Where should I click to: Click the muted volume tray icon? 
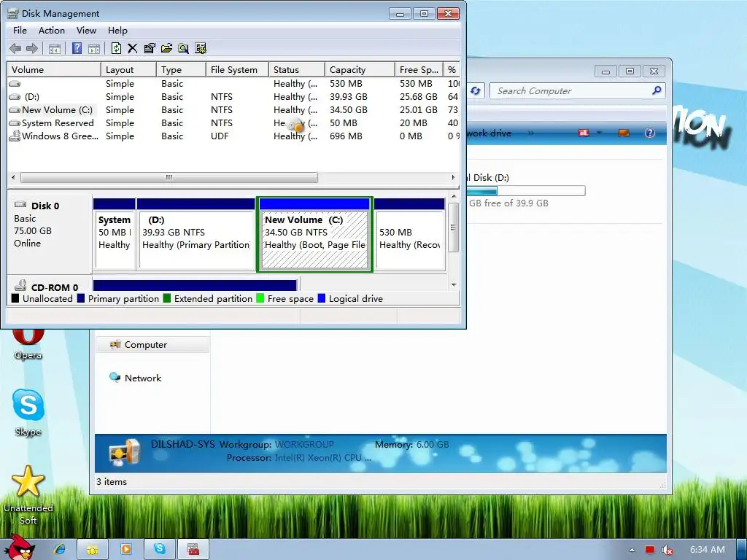click(667, 550)
